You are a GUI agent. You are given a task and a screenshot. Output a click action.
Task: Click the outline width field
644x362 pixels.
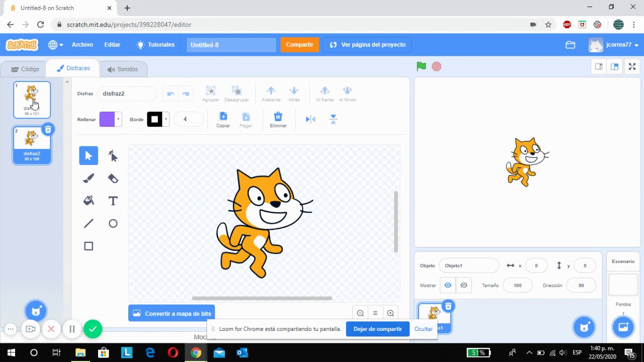coord(188,119)
